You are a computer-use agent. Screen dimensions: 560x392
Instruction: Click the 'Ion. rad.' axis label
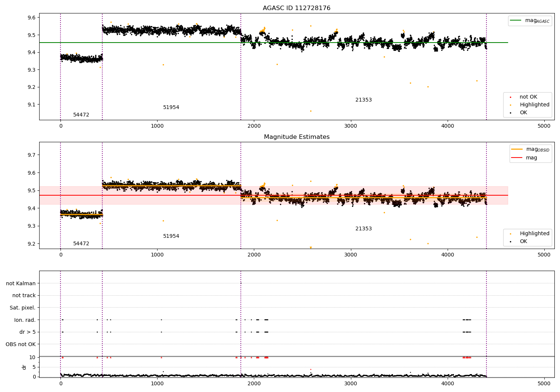pos(25,320)
